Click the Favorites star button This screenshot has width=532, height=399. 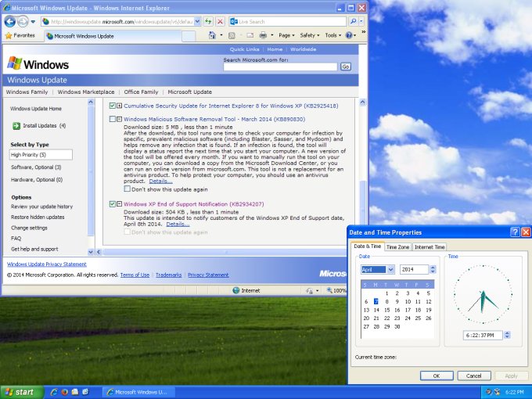point(20,35)
